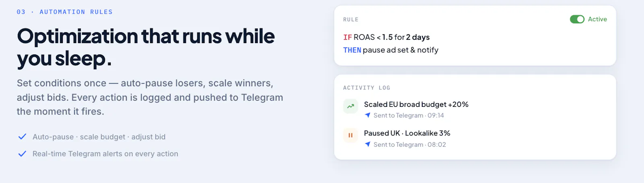Click Telegram arrow icon beside 08:02
The height and width of the screenshot is (183, 644).
click(367, 144)
